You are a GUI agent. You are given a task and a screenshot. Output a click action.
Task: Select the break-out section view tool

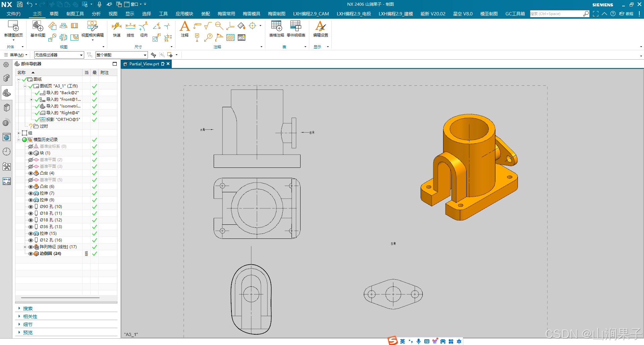[x=74, y=38]
